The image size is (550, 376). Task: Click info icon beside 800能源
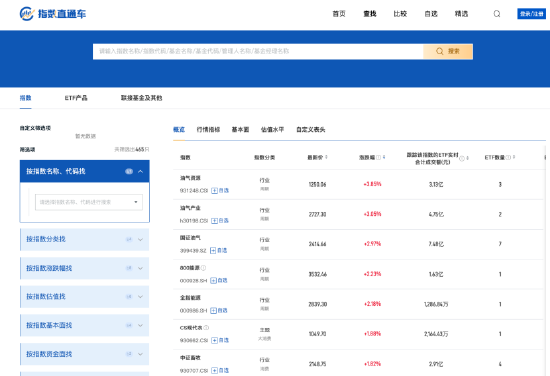point(203,268)
